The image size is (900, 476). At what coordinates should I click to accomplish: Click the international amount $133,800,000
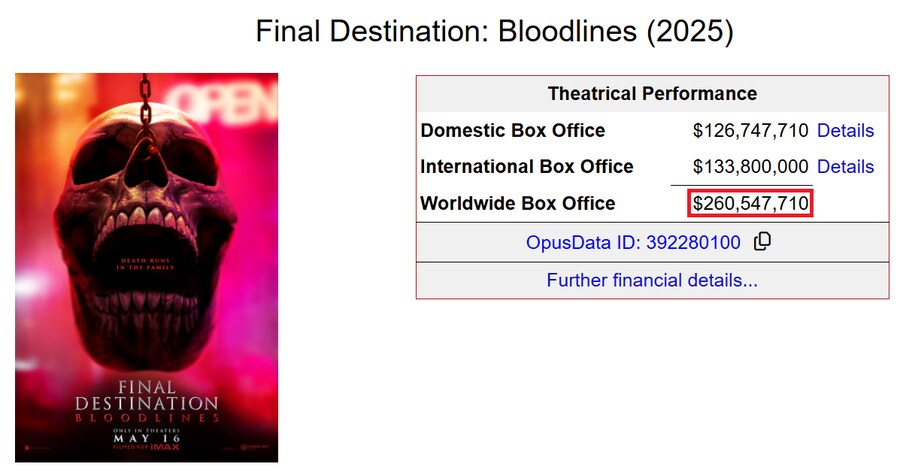750,167
